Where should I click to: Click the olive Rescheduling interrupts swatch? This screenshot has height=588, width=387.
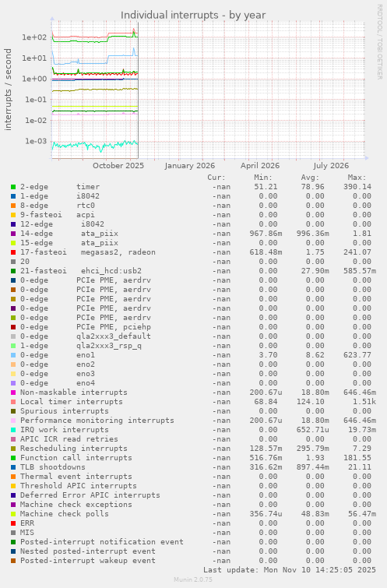13,449
